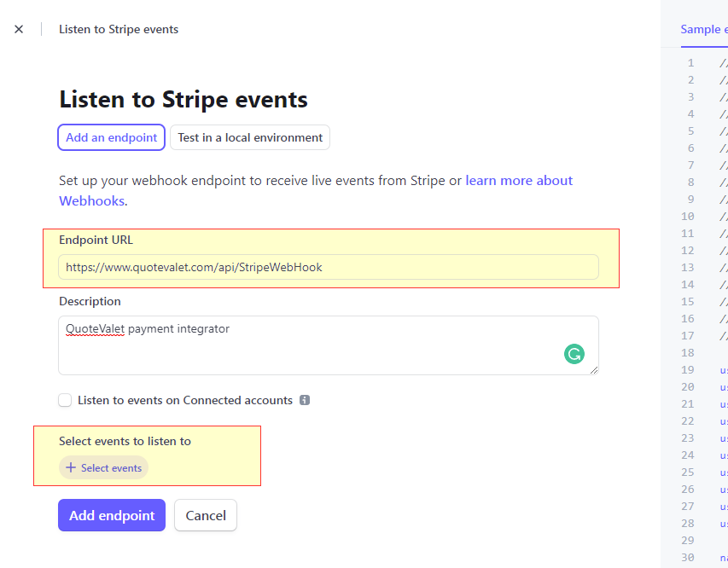Click the Endpoint URL field label

(96, 240)
